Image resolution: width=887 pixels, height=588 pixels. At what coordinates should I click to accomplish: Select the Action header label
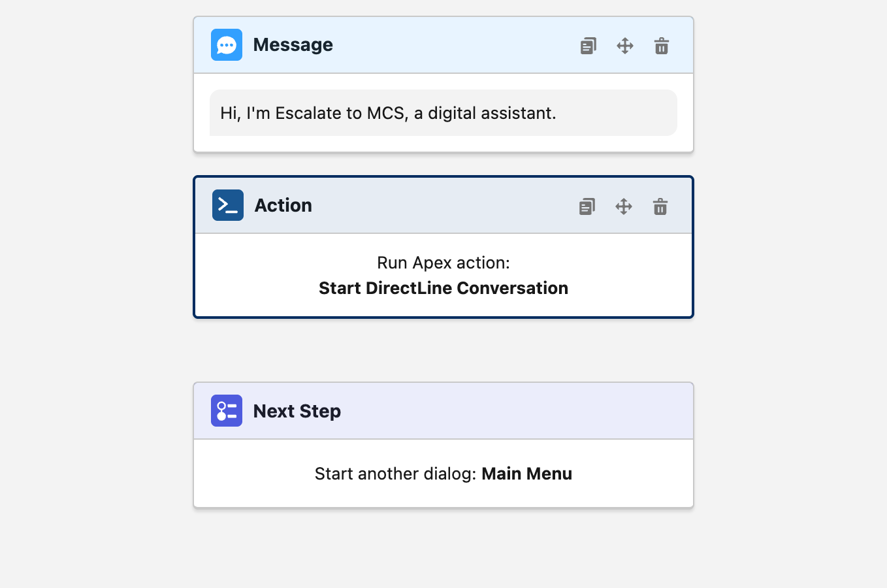tap(283, 205)
